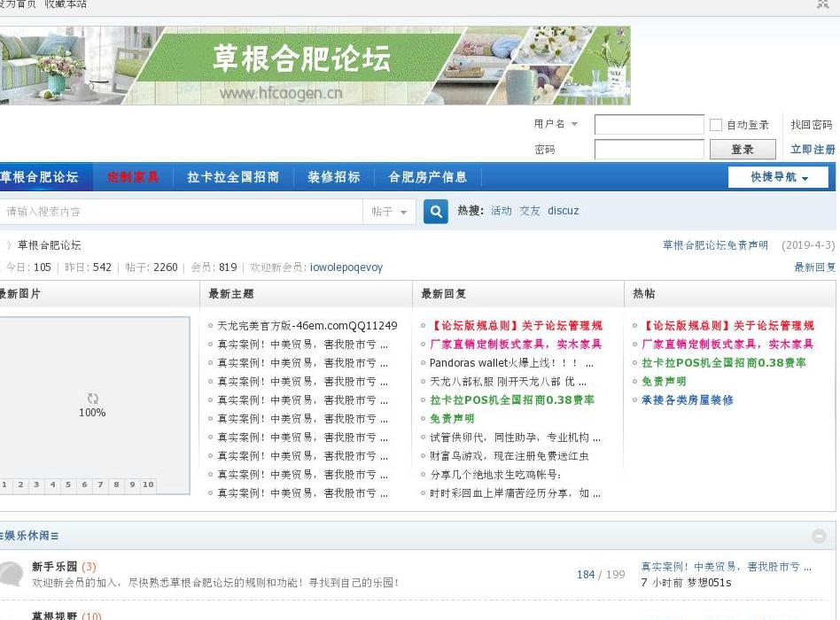
Task: Open 拉卡拉POS机全国招商 in 热帖 column
Action: pos(724,363)
